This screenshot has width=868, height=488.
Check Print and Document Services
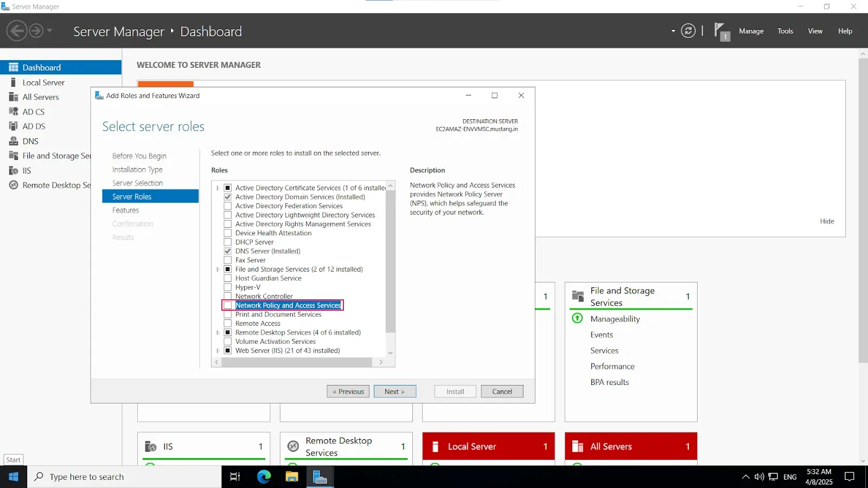[x=228, y=314]
